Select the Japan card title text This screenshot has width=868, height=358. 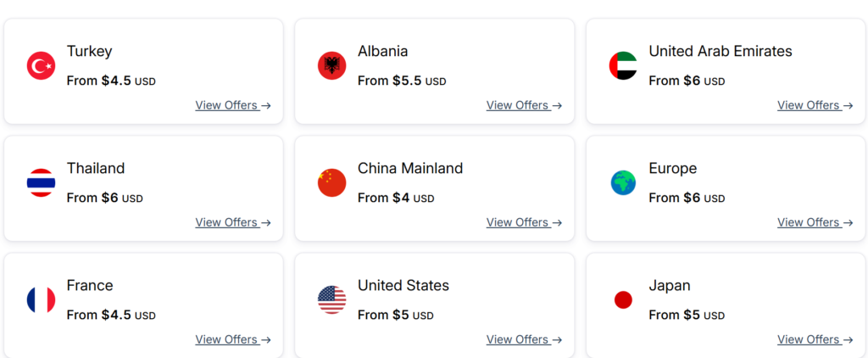pos(670,286)
